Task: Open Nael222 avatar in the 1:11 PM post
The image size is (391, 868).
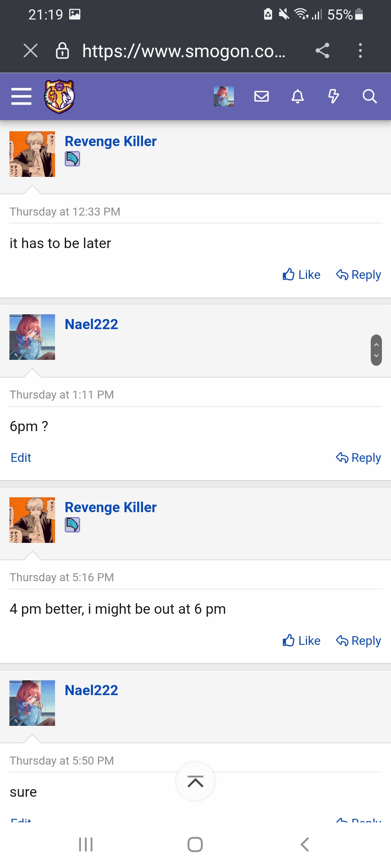Action: click(x=32, y=337)
